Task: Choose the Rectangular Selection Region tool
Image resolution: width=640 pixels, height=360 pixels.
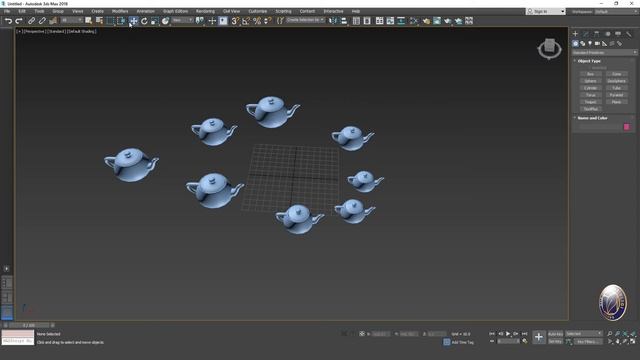Action: (x=110, y=21)
